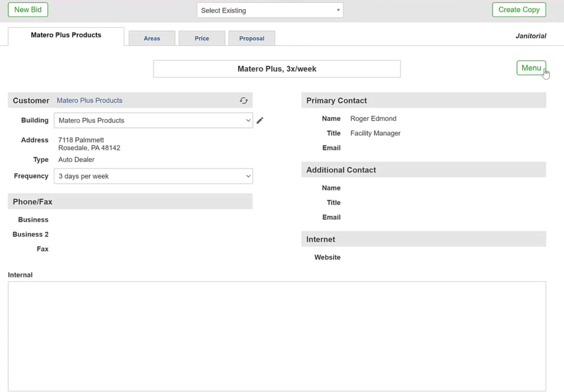The height and width of the screenshot is (392, 564).
Task: Click the Fax label
Action: point(42,249)
